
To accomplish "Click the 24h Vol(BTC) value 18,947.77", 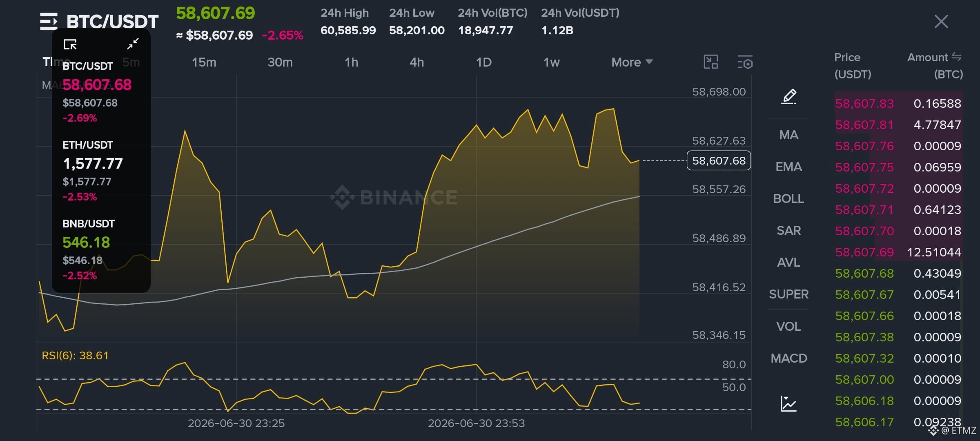I will (x=486, y=30).
